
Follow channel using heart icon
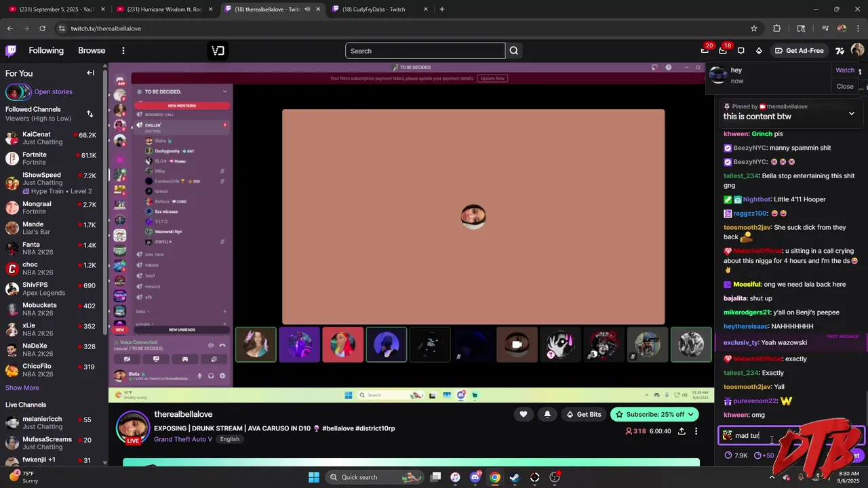(x=523, y=414)
